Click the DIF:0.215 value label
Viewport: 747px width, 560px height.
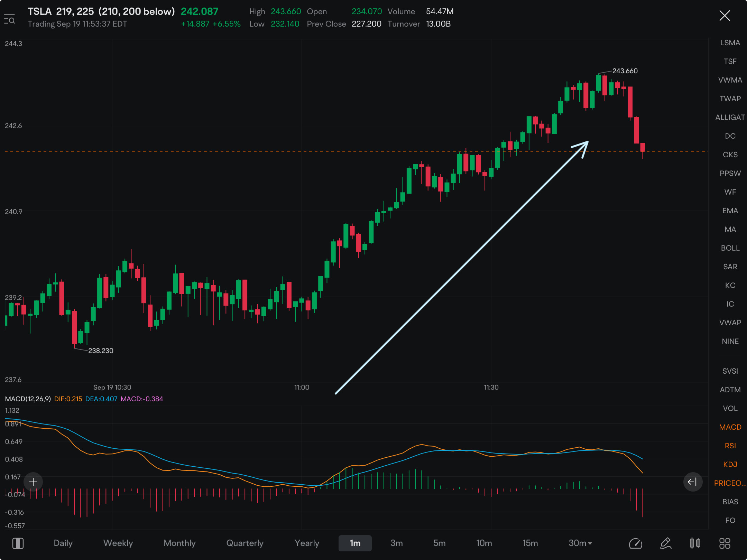(x=68, y=399)
